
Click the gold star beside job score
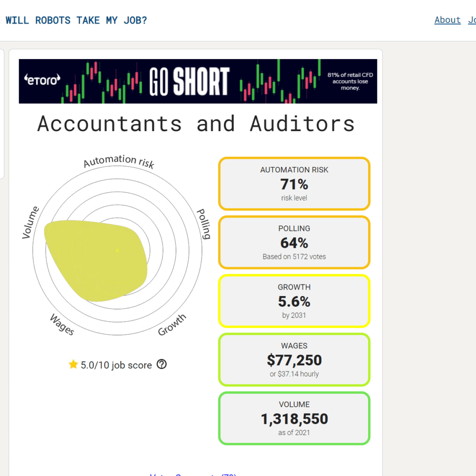click(x=73, y=364)
